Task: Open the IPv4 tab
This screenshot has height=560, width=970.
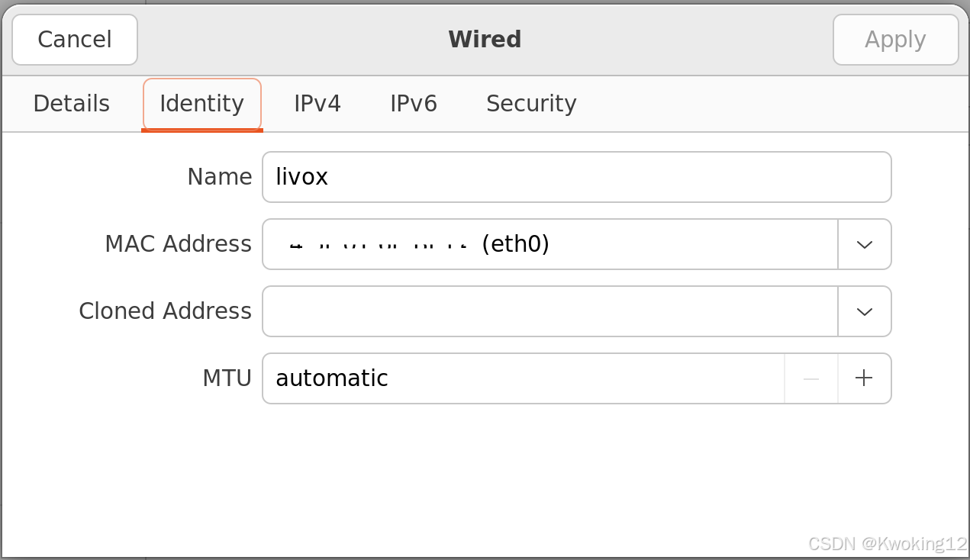Action: (x=317, y=104)
